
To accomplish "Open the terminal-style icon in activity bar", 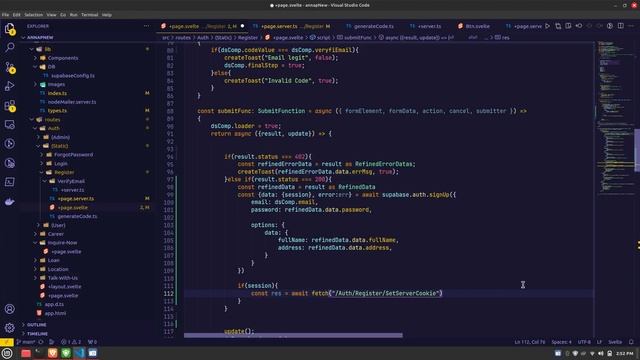I will pos(10,182).
